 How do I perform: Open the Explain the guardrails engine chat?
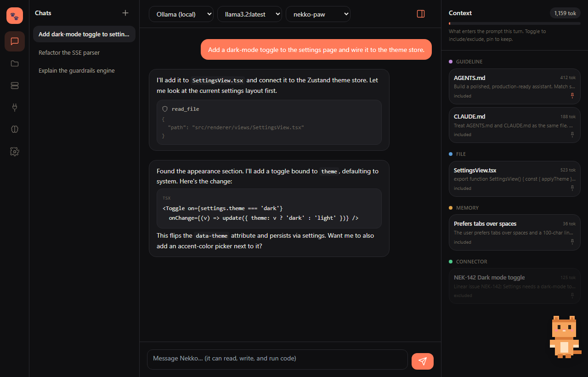coord(84,70)
